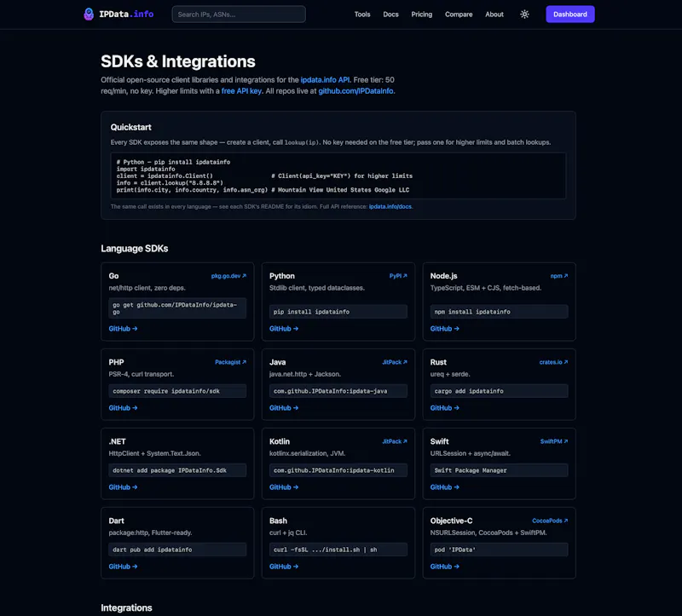This screenshot has width=682, height=616.
Task: Open the Go SDK GitHub link
Action: (123, 329)
